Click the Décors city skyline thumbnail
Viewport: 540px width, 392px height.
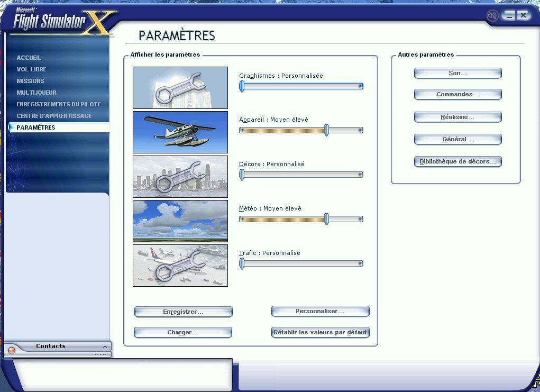coord(180,177)
